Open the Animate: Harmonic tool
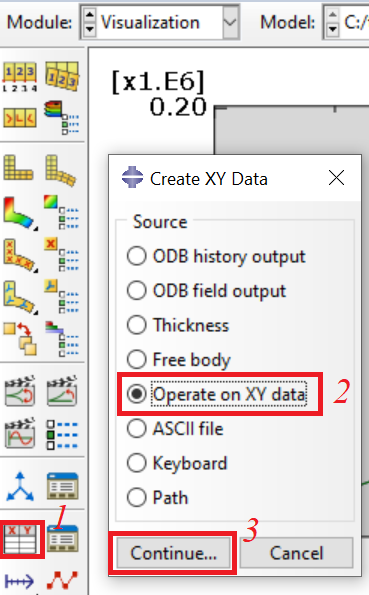The image size is (369, 595). pyautogui.click(x=20, y=434)
